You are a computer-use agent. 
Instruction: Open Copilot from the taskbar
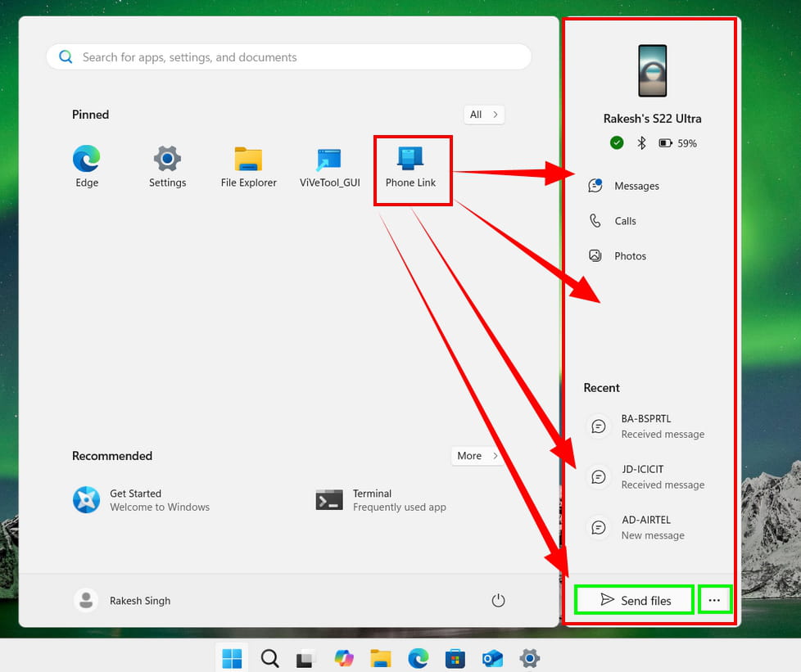344,658
